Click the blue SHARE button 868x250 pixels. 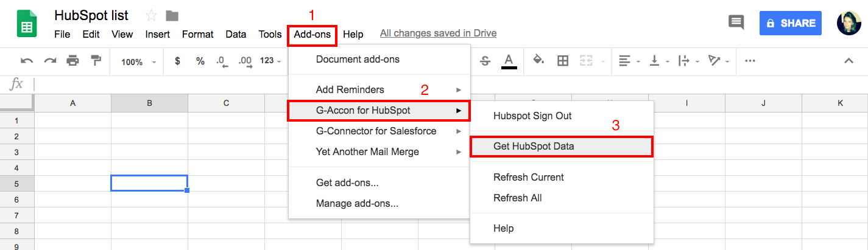[790, 23]
